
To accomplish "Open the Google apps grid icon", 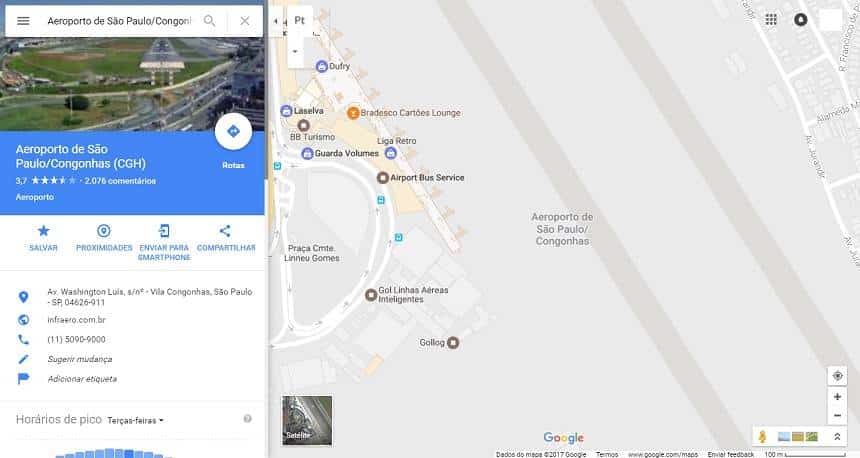I will tap(771, 20).
